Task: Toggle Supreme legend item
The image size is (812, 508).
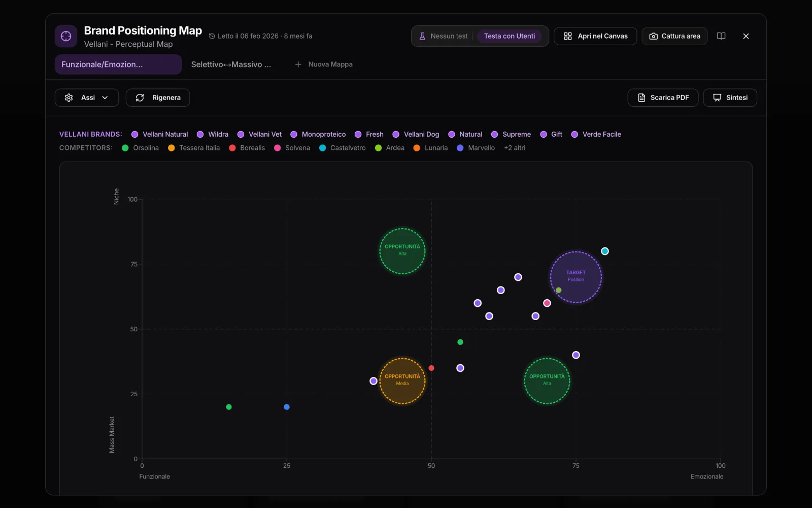Action: click(x=511, y=134)
